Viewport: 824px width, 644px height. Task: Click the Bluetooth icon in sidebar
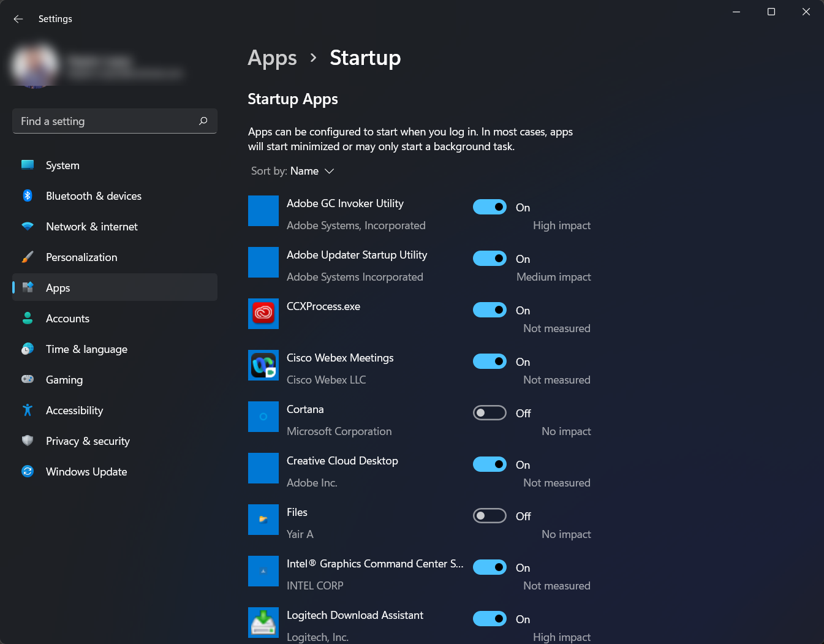point(28,195)
